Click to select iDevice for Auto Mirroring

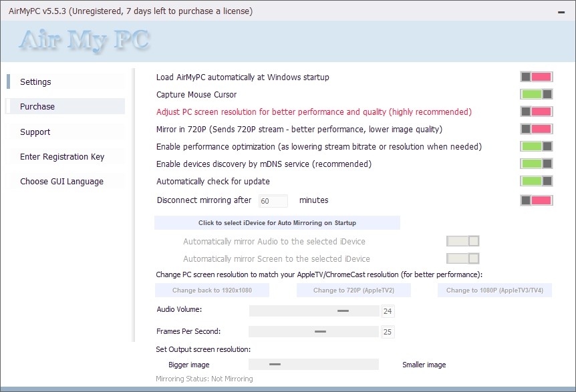[x=277, y=223]
